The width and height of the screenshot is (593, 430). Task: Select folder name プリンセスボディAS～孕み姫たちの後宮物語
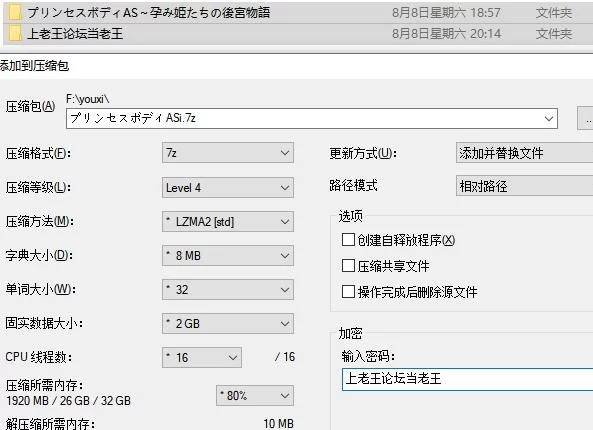coord(149,12)
